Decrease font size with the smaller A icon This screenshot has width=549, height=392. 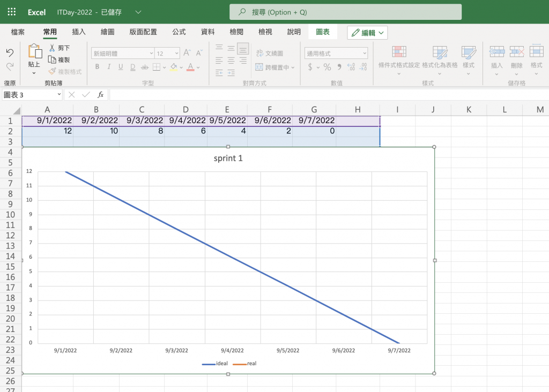(x=199, y=53)
